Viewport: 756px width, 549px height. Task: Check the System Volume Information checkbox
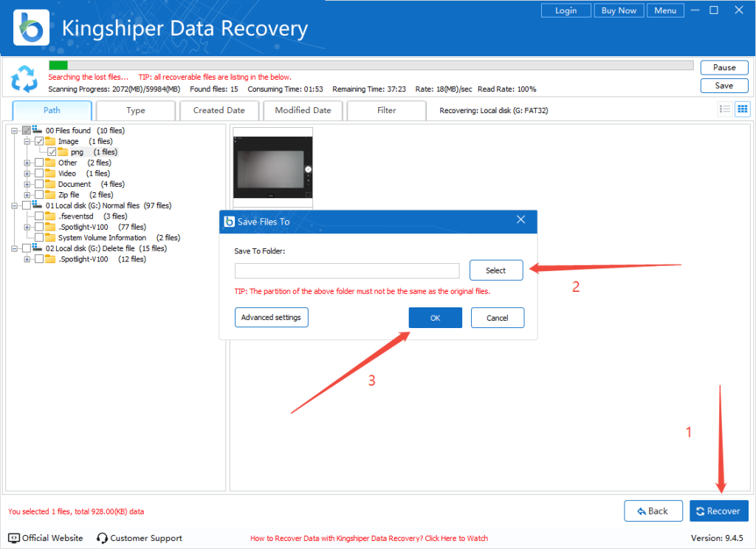(x=39, y=237)
